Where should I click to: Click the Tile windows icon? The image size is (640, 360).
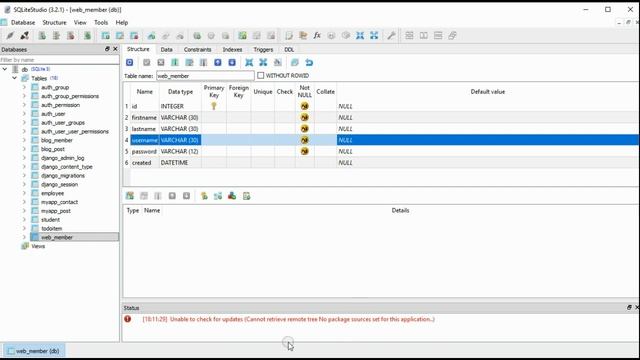point(409,36)
